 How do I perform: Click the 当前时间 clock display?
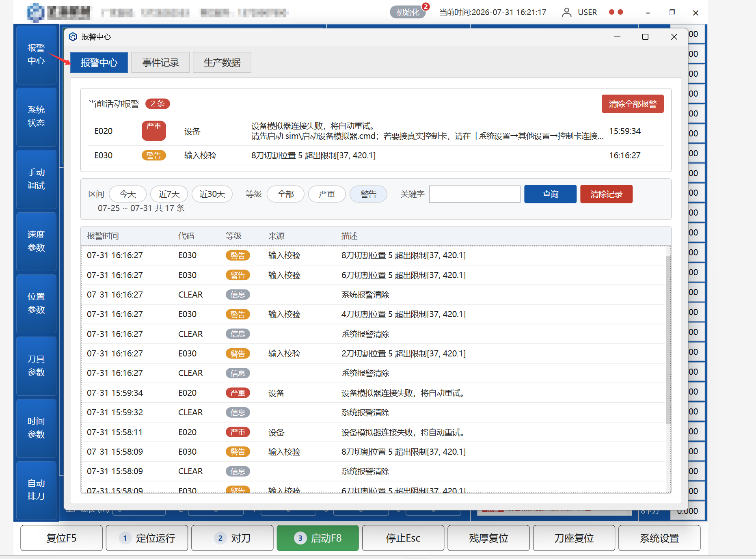(493, 12)
